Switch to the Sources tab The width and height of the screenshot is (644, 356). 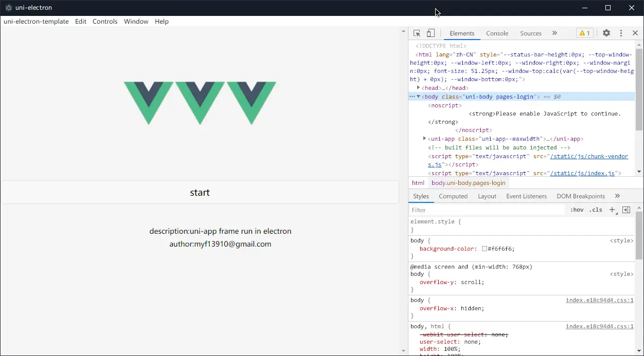click(x=531, y=33)
